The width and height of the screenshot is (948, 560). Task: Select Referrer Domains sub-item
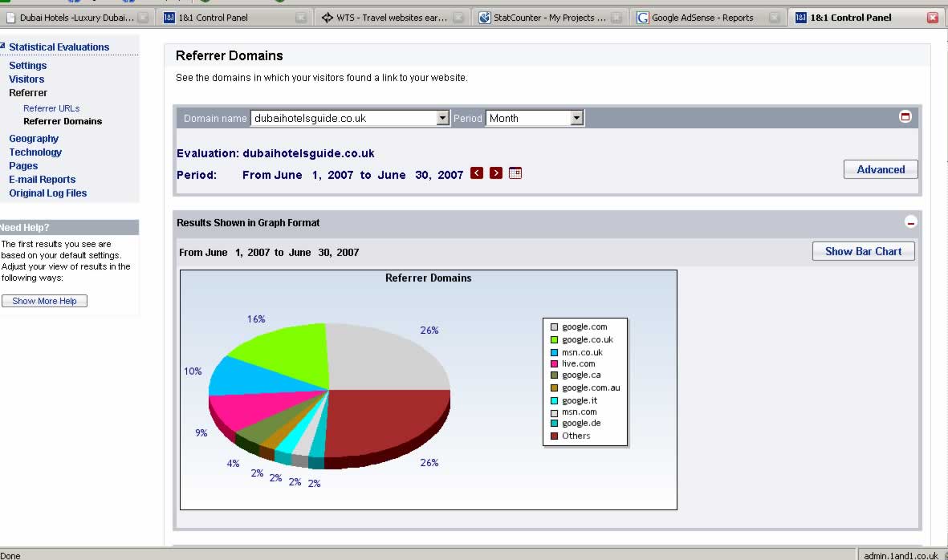[x=63, y=121]
